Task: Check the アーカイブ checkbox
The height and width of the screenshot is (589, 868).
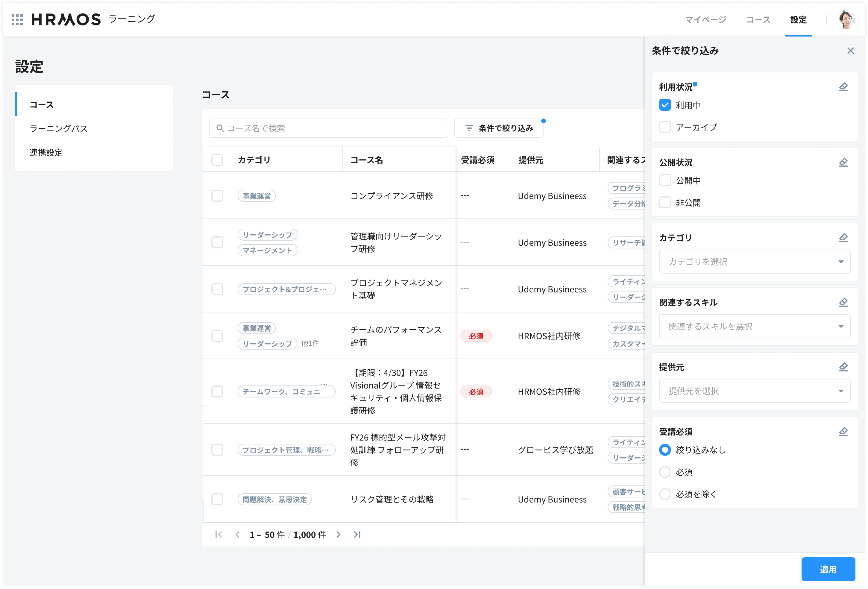Action: click(x=665, y=127)
